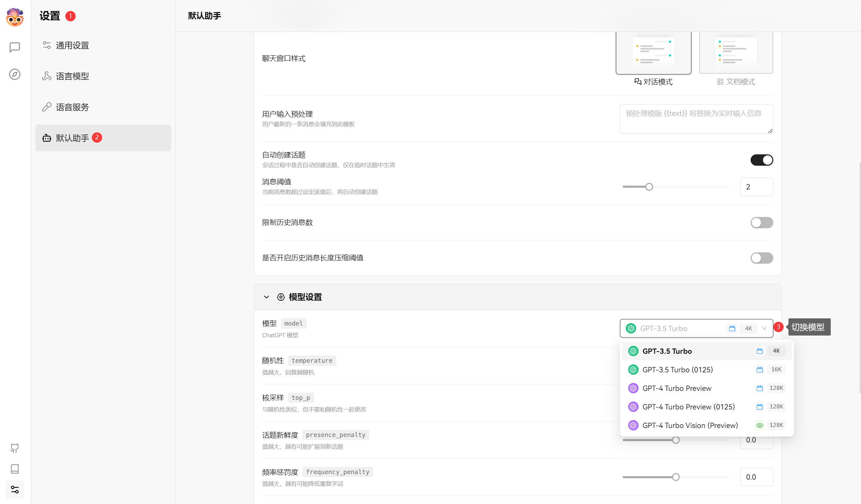
Task: Turn on 是否开启历史消息长度压缩阈值
Action: pyautogui.click(x=762, y=258)
